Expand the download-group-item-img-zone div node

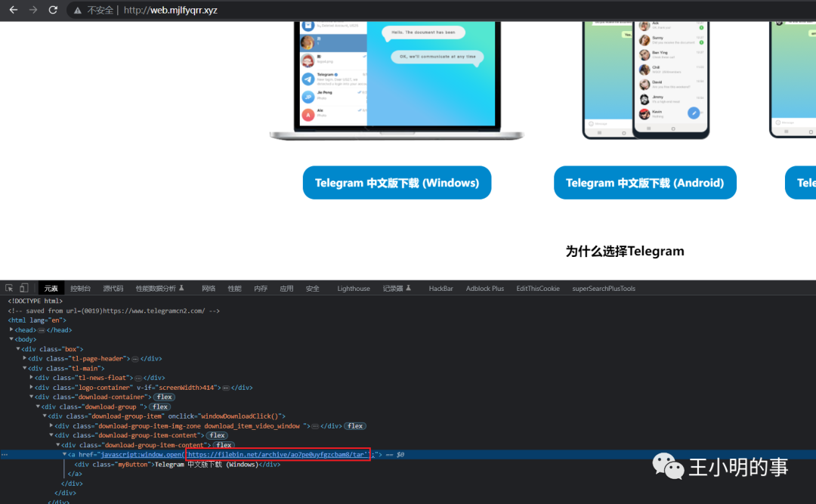point(51,426)
